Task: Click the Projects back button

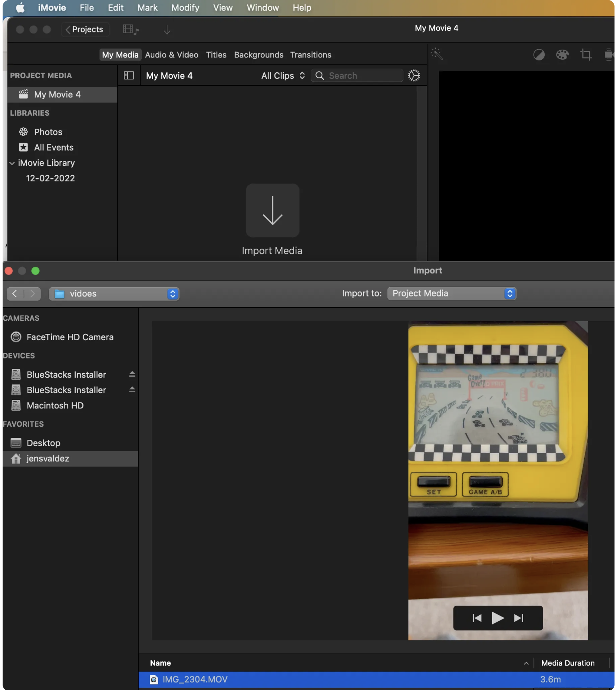Action: point(85,29)
